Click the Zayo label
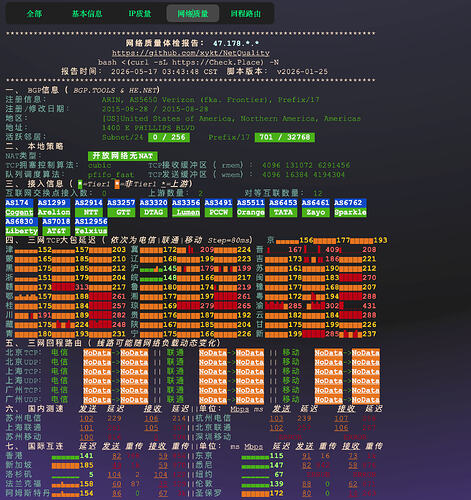This screenshot has width=471, height=500. (315, 212)
